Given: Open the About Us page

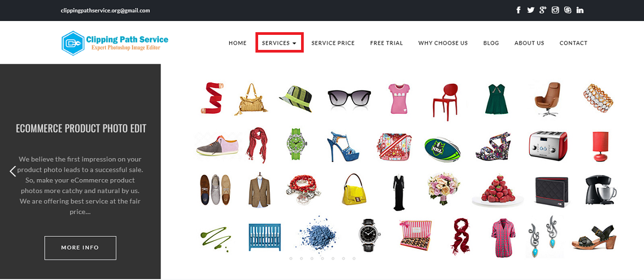Looking at the screenshot, I should (x=529, y=43).
